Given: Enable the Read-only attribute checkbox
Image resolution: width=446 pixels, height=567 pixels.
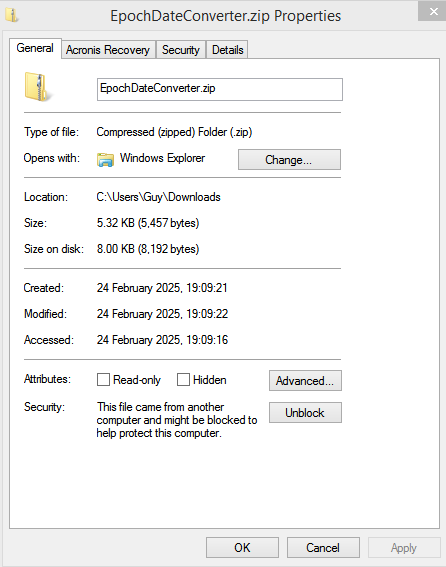Looking at the screenshot, I should [103, 380].
